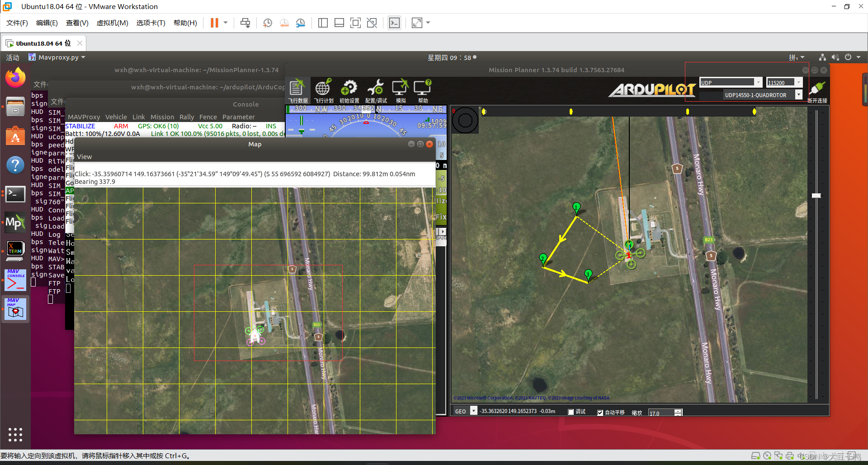This screenshot has width=868, height=465.
Task: Open the Mission menu in Console
Action: click(x=162, y=117)
